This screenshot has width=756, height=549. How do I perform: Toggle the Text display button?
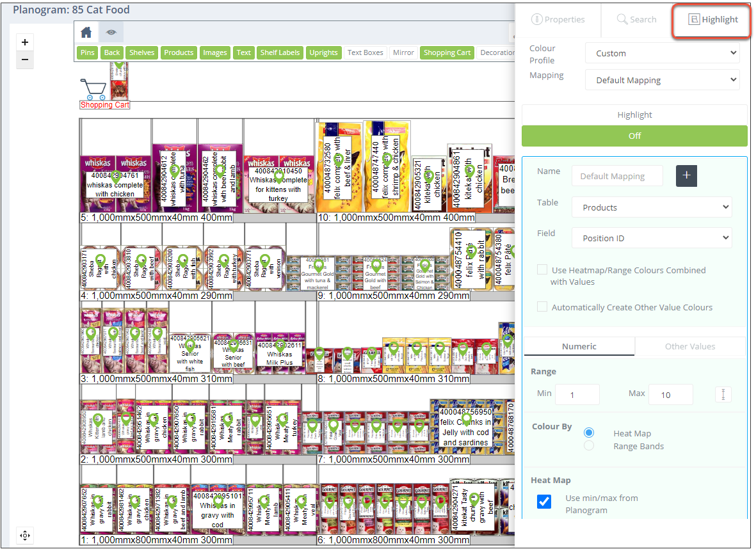click(243, 52)
